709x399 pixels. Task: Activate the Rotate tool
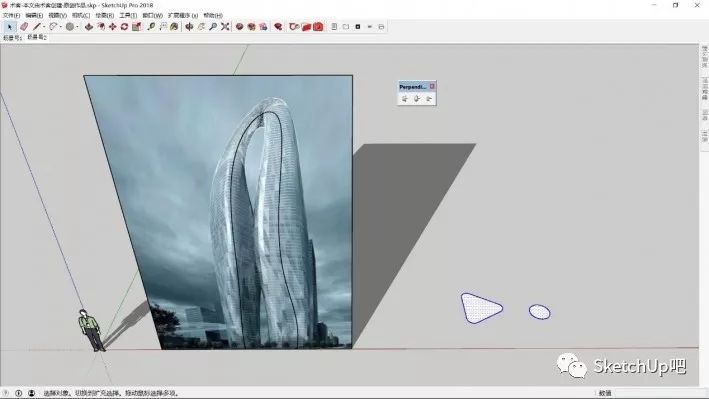tap(124, 27)
